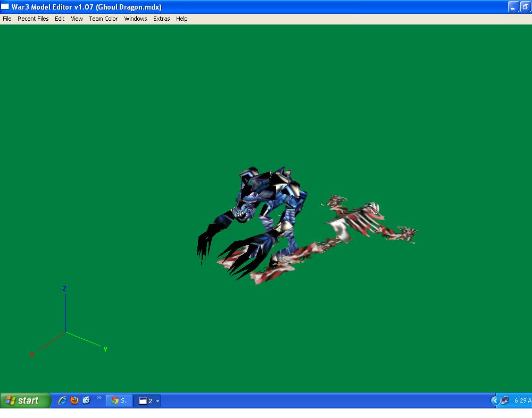Open the Extras menu
The width and height of the screenshot is (532, 418).
(x=162, y=19)
